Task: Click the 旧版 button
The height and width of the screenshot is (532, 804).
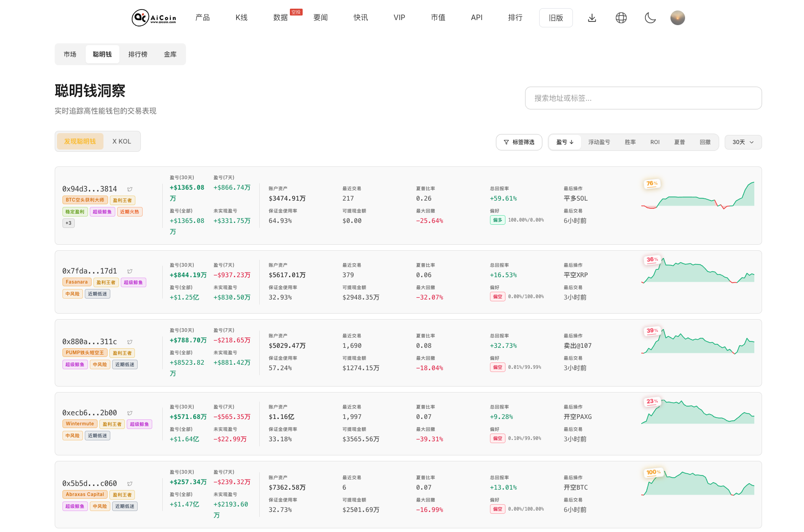Action: [x=556, y=18]
